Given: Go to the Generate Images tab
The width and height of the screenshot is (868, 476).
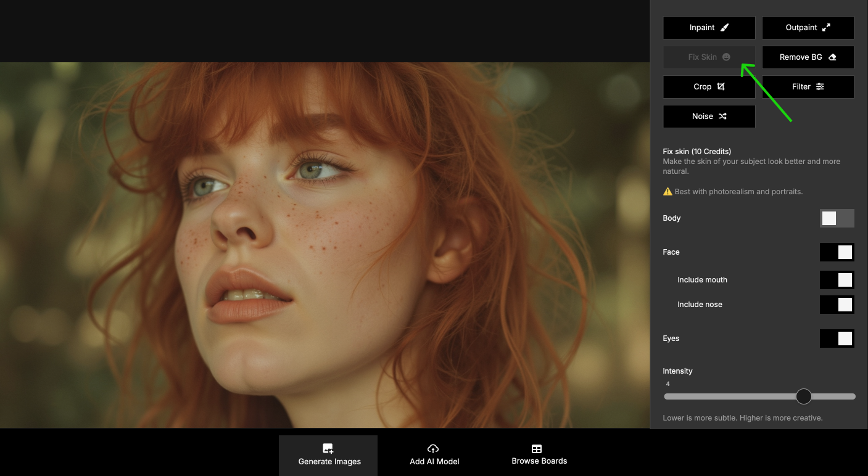Looking at the screenshot, I should [328, 455].
